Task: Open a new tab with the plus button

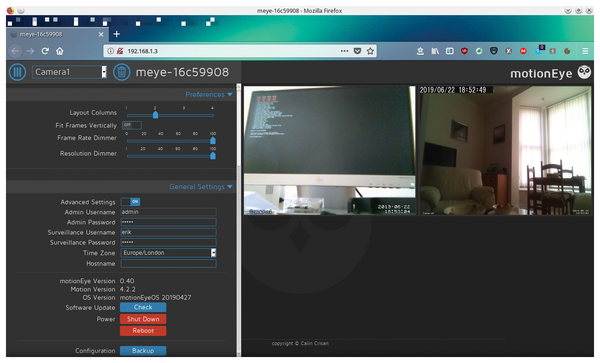Action: [117, 34]
